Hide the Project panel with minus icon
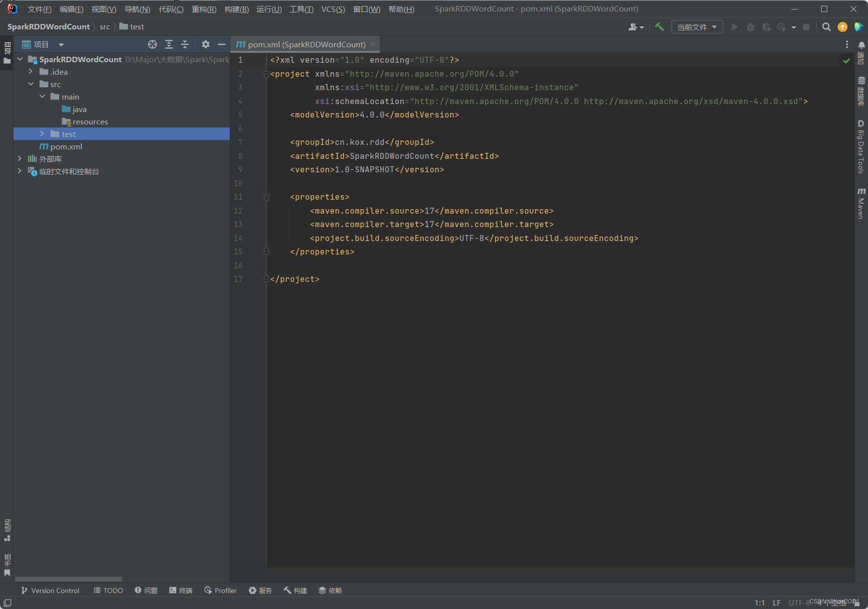 click(222, 44)
